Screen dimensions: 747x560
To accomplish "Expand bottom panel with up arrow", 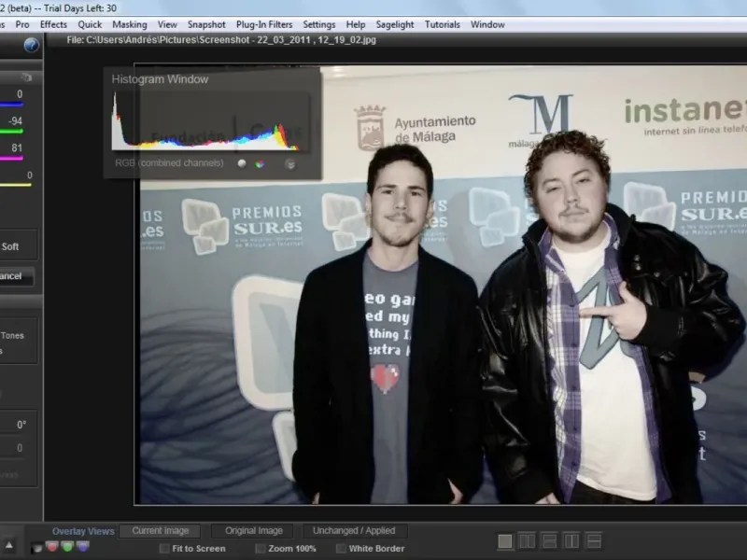I will (x=9, y=545).
